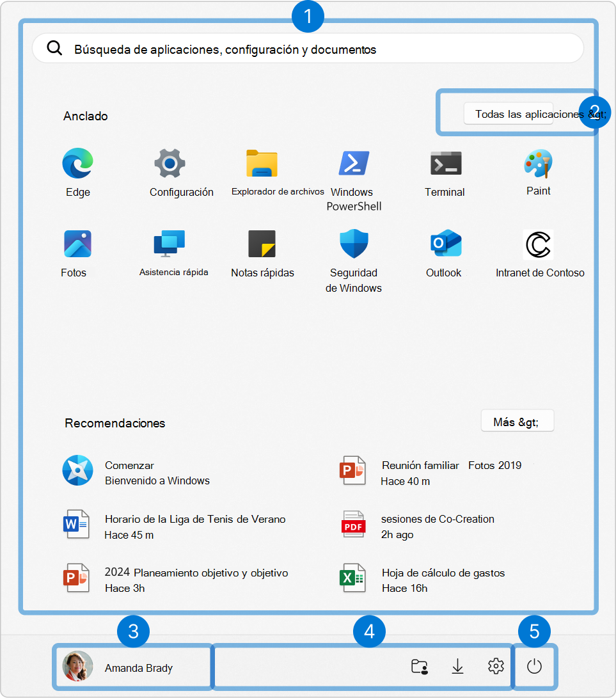616x698 pixels.
Task: Open 'Reunión familiar Fotos 2019' file
Action: click(x=452, y=465)
